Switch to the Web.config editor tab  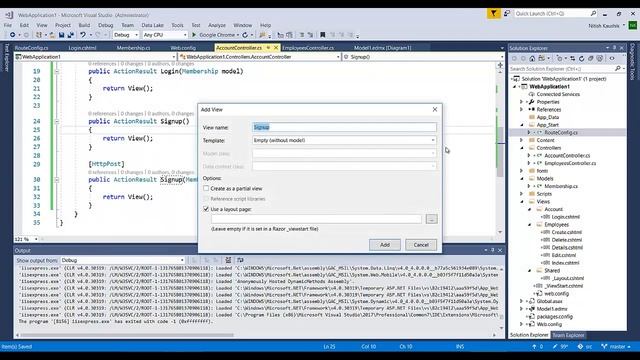[x=183, y=48]
